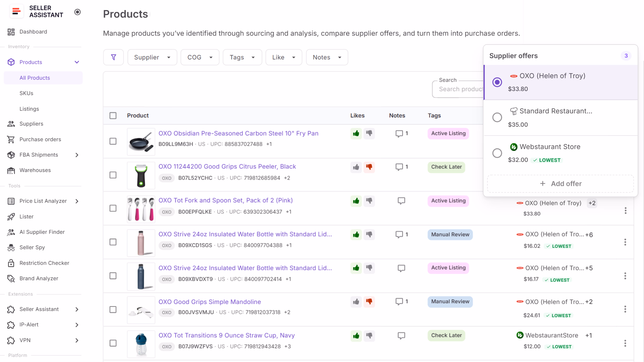Click the Search products input field

coord(458,89)
